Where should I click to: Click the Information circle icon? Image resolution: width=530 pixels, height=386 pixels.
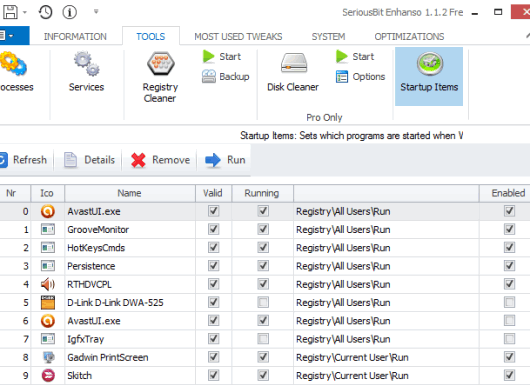pyautogui.click(x=70, y=13)
